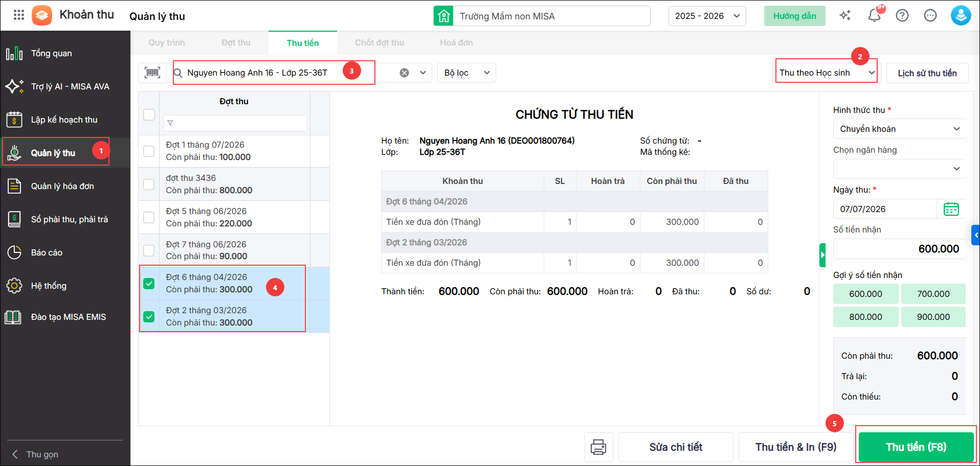Click the school building icon
Viewport: 980px width, 466px height.
click(443, 16)
